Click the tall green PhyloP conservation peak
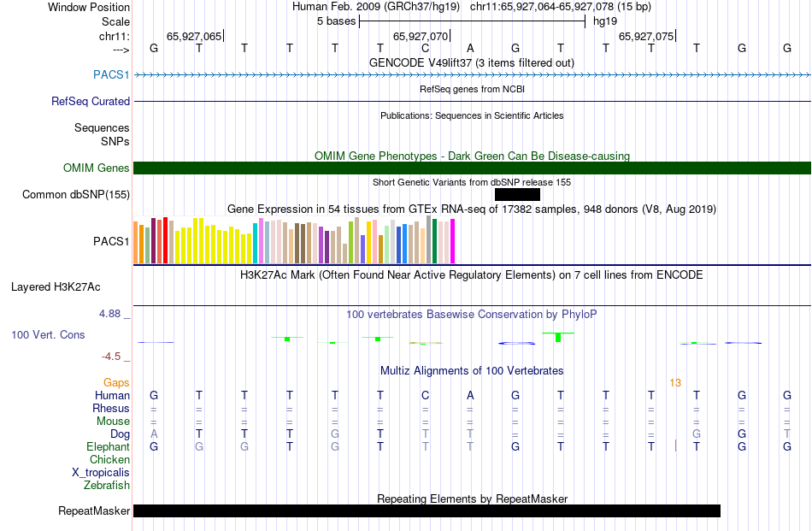Image resolution: width=812 pixels, height=531 pixels. tap(558, 337)
